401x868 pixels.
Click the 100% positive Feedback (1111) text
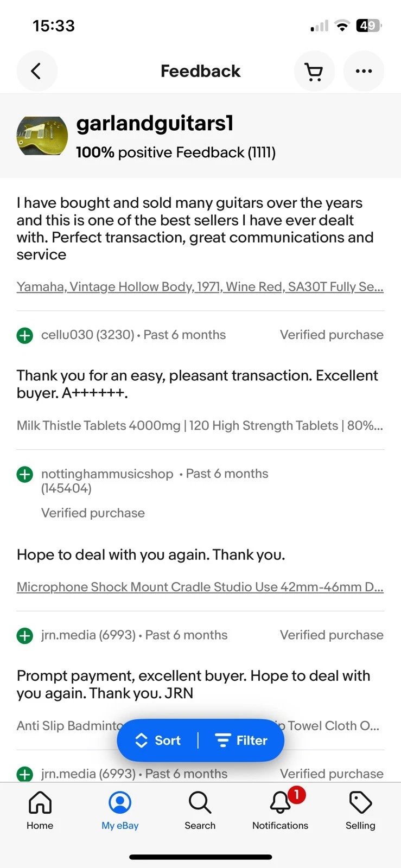176,152
